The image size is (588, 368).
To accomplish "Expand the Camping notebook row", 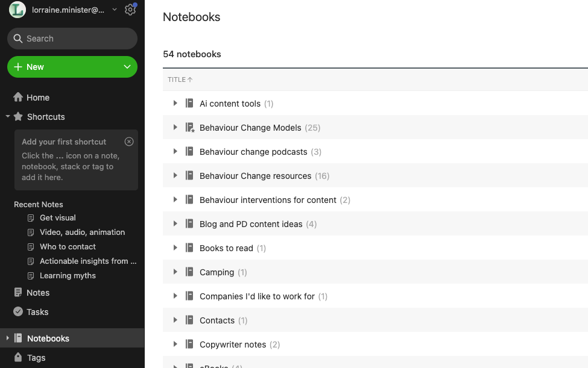I will point(175,272).
